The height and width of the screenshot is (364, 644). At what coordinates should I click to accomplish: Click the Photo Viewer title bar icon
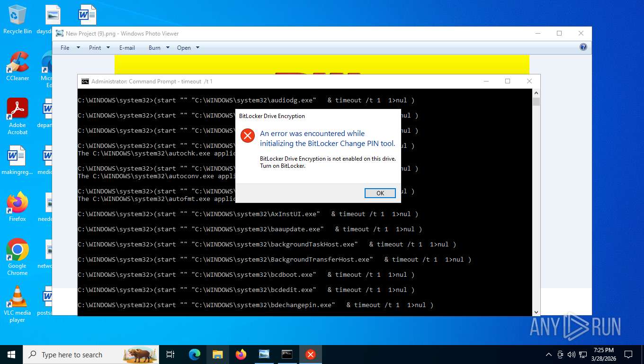pyautogui.click(x=60, y=34)
